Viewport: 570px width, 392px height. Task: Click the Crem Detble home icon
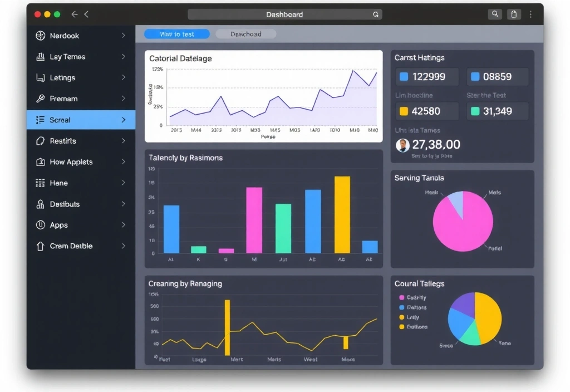click(40, 246)
